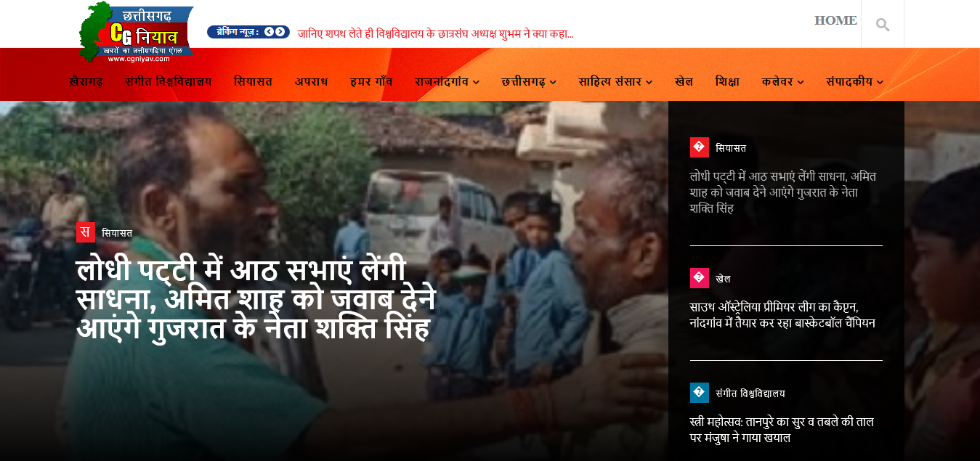The width and height of the screenshot is (980, 461).
Task: Expand the राजनांदगांव dropdown menu
Action: pos(447,81)
